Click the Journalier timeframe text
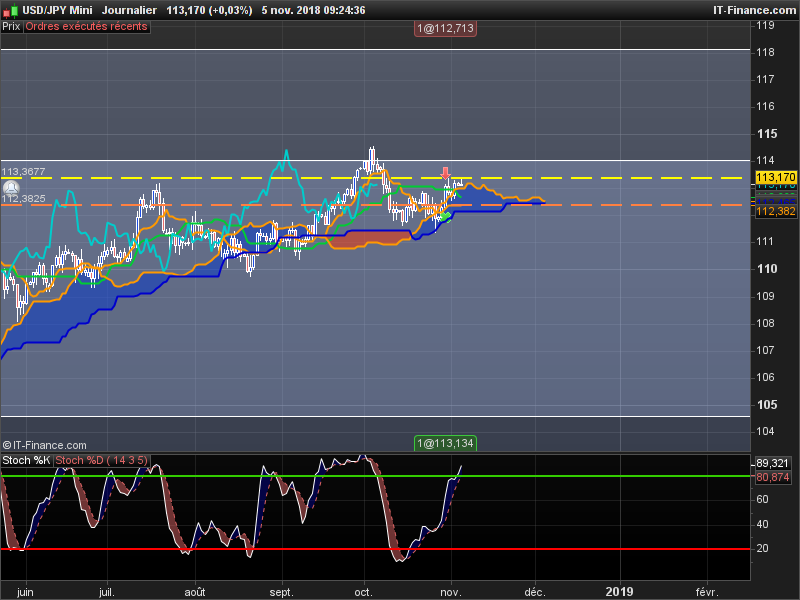Viewport: 800px width, 600px height. click(x=129, y=10)
